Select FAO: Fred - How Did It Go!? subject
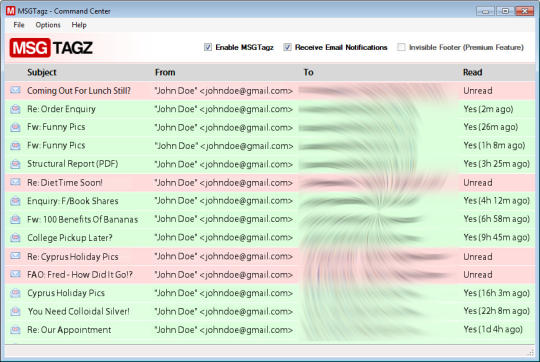Viewport: 540px width, 362px height. point(80,275)
